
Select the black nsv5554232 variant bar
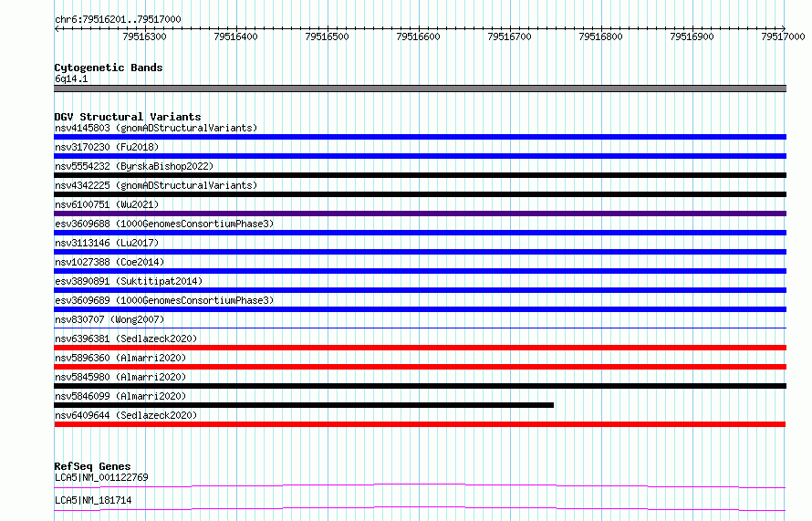[420, 175]
